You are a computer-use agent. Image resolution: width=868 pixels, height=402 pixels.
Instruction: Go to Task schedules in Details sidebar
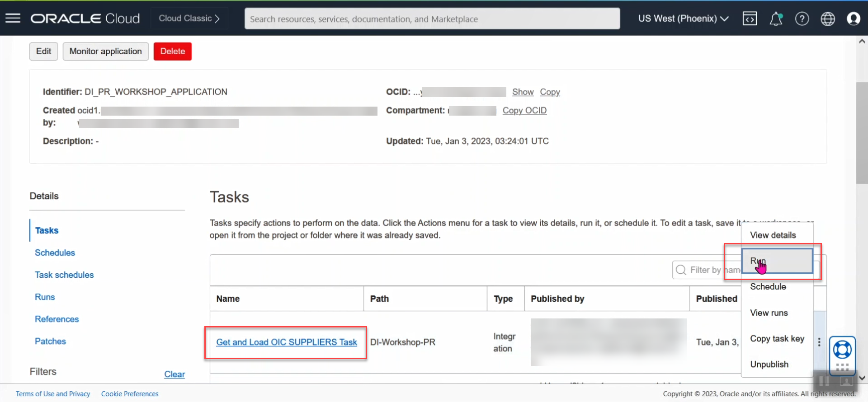coord(64,275)
